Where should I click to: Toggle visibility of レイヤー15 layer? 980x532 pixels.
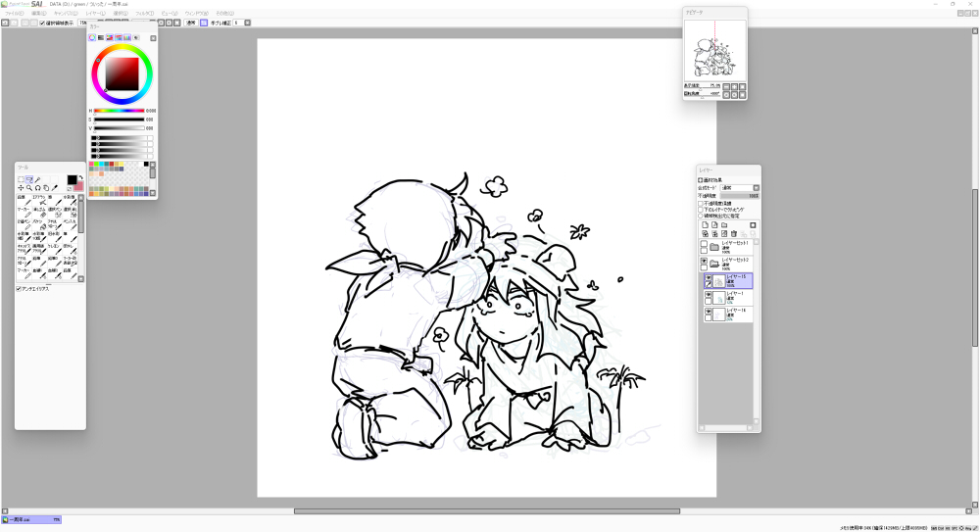click(x=708, y=277)
